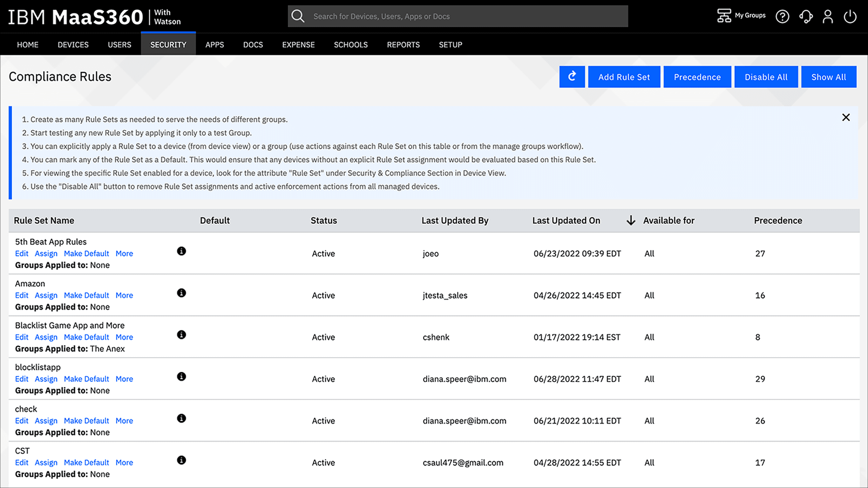The width and height of the screenshot is (868, 488).
Task: Sort by Last Updated By column
Action: [455, 221]
